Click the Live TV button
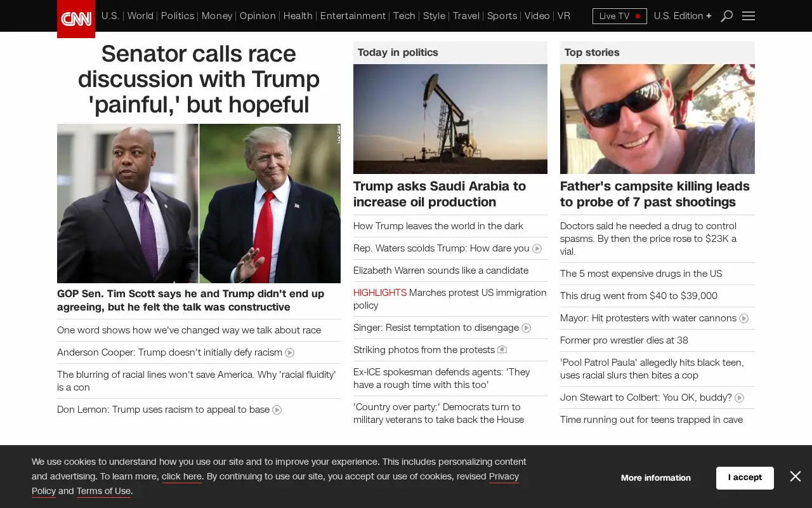 pos(620,16)
